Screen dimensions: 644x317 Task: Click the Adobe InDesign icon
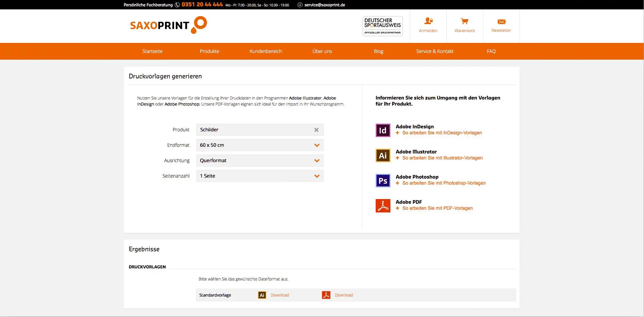coord(383,130)
